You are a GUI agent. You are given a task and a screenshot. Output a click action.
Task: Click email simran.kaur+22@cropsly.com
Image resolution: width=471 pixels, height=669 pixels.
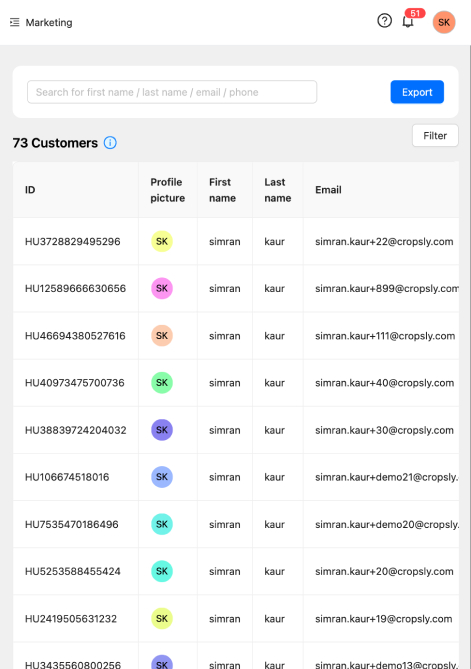[x=384, y=241]
